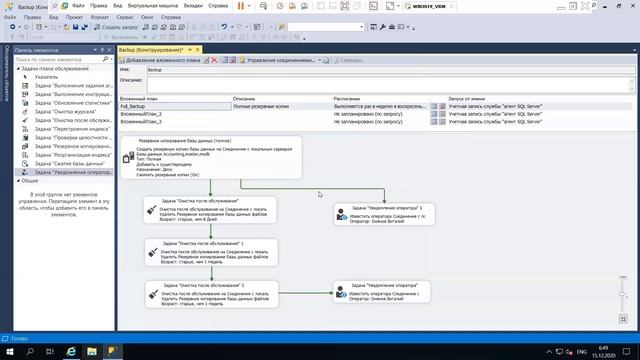Select task box Очистка после обслуживания 2
Viewport: 640px width, 360px height.
[212, 294]
